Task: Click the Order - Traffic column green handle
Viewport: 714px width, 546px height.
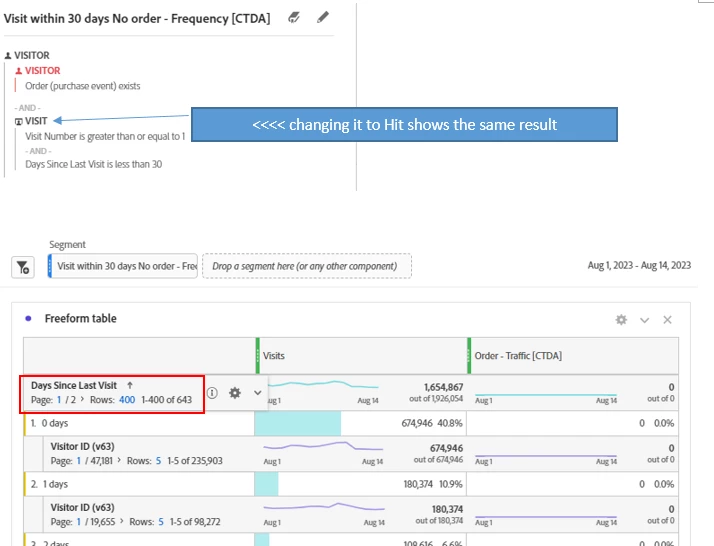Action: pyautogui.click(x=469, y=356)
